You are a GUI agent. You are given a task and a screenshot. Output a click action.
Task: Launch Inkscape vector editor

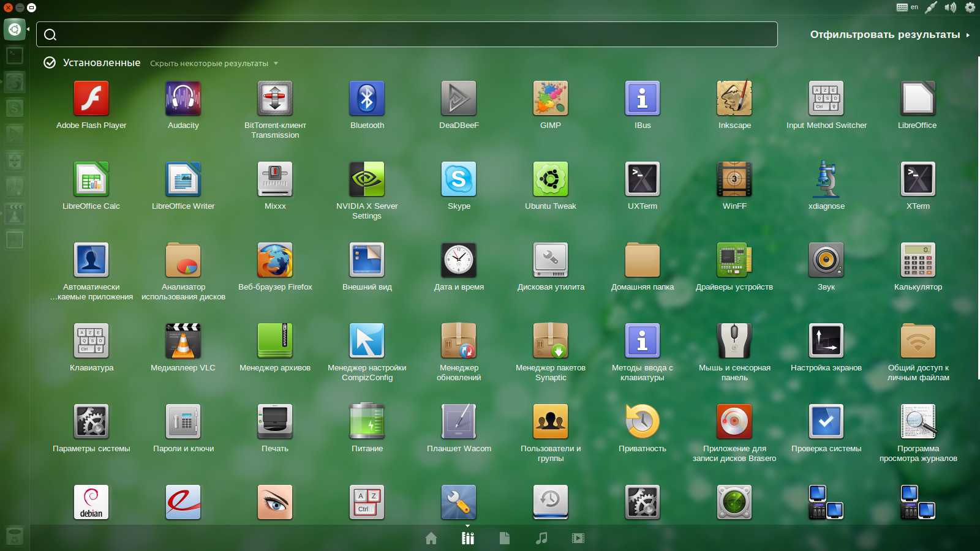pos(734,99)
